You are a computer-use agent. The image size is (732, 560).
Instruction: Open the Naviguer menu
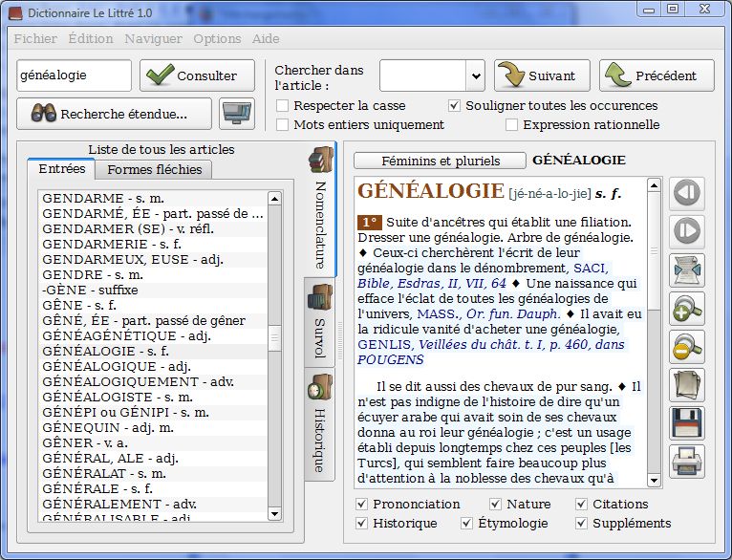(x=153, y=39)
